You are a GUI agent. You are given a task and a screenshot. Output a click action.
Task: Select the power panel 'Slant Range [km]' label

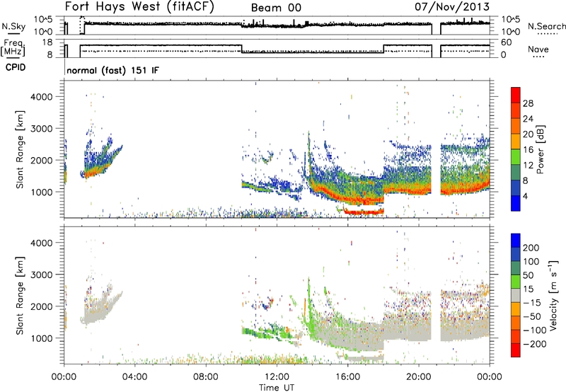[20, 149]
